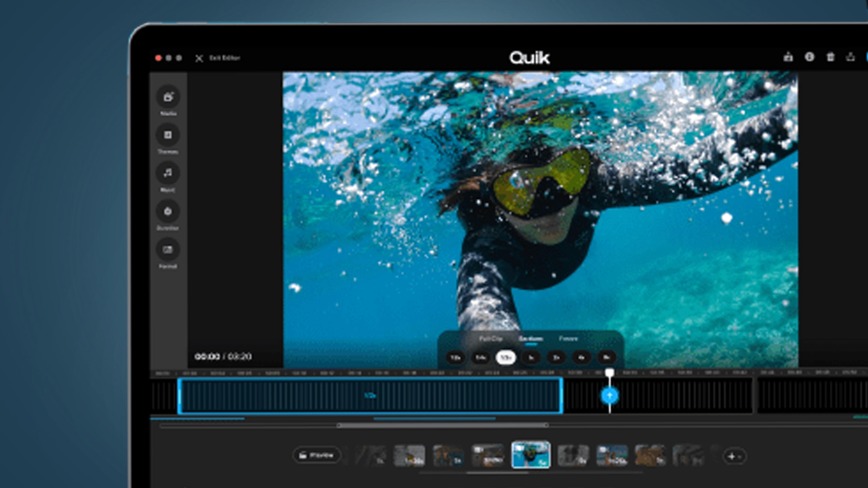Select the 1/8x speed option
Viewport: 868px width, 488px height.
coord(455,358)
